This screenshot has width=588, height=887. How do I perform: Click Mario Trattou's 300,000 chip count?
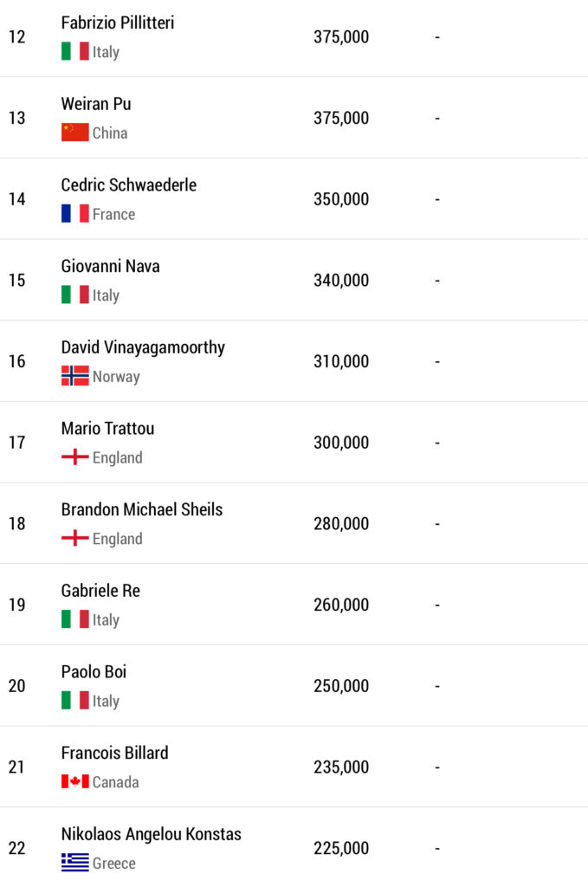(341, 443)
